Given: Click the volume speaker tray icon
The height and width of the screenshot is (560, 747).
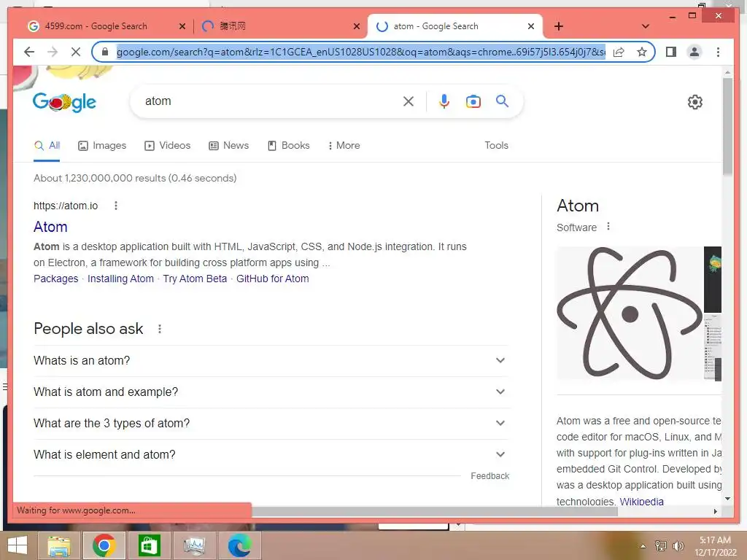Looking at the screenshot, I should click(x=678, y=545).
